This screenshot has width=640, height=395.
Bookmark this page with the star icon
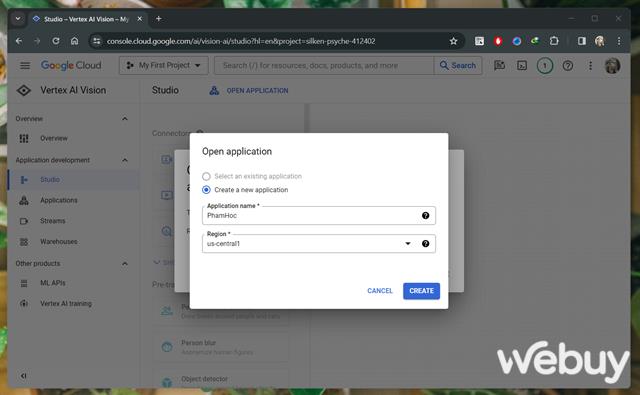[453, 41]
